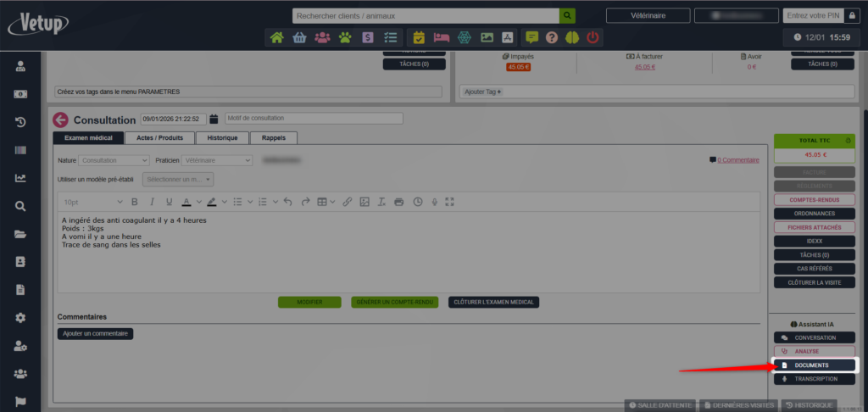The height and width of the screenshot is (412, 868).
Task: Click the Motif de consultation field
Action: coord(314,119)
